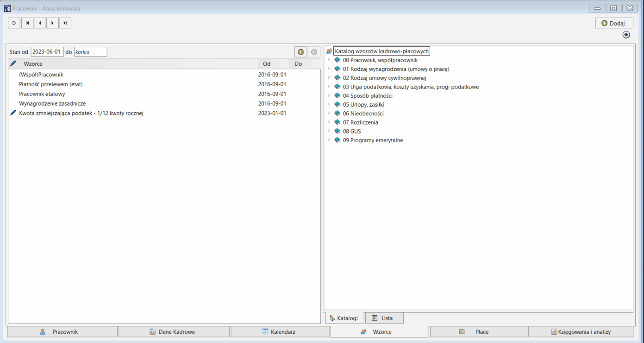Click the pencil icon in Wzorce header

tap(13, 64)
